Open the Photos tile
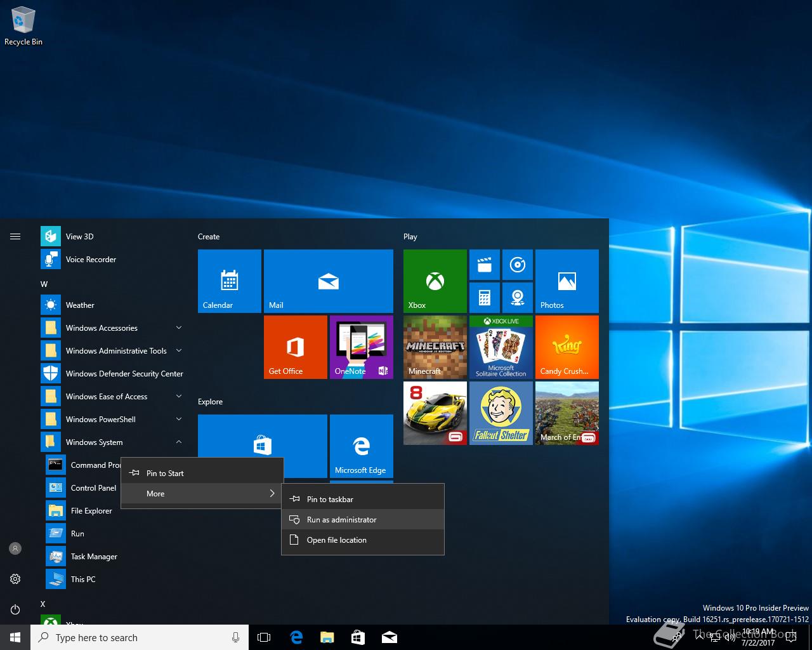 point(567,281)
